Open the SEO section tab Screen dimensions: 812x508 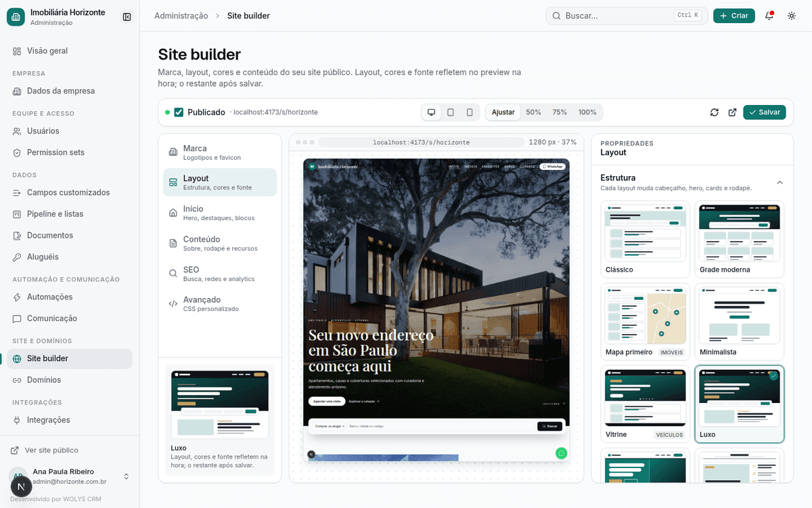220,274
